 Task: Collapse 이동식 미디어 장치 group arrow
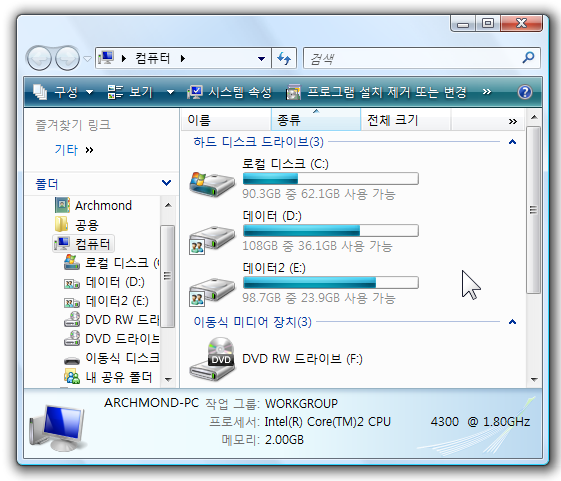[x=512, y=322]
